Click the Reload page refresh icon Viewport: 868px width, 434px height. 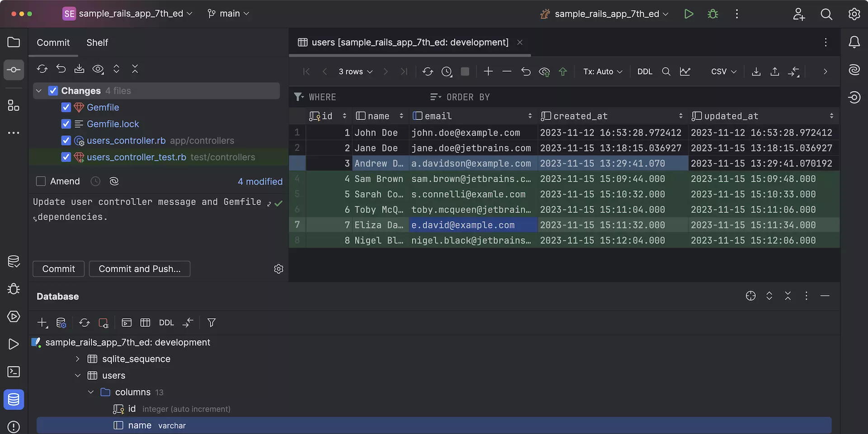pyautogui.click(x=428, y=71)
